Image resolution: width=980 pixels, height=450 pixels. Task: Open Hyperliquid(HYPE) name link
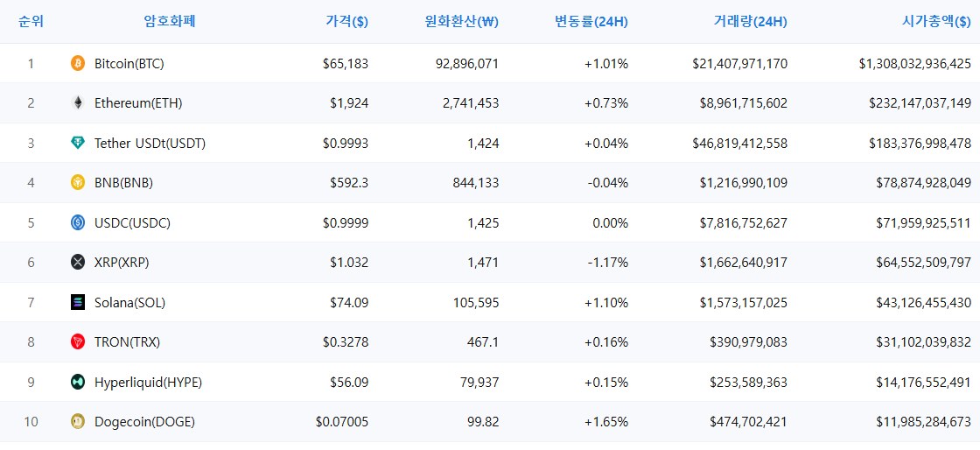148,382
